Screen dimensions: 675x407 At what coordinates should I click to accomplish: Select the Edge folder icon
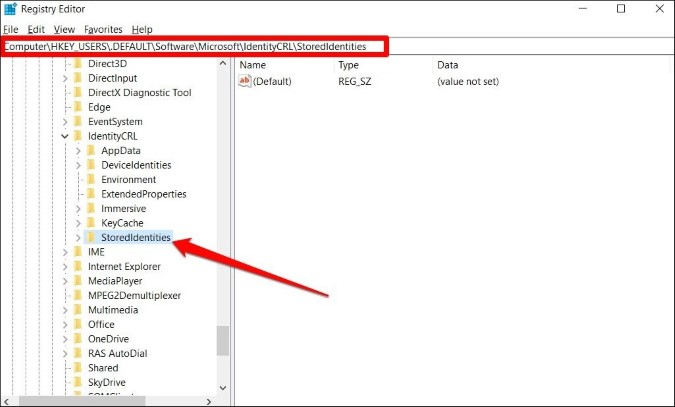click(78, 107)
